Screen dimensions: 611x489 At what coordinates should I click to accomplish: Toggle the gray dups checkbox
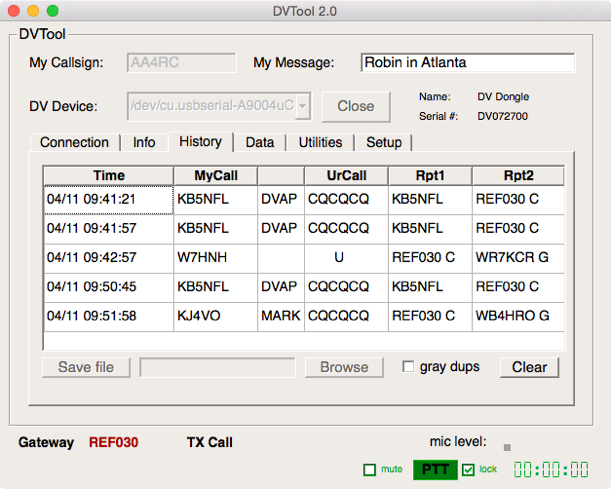tap(408, 367)
